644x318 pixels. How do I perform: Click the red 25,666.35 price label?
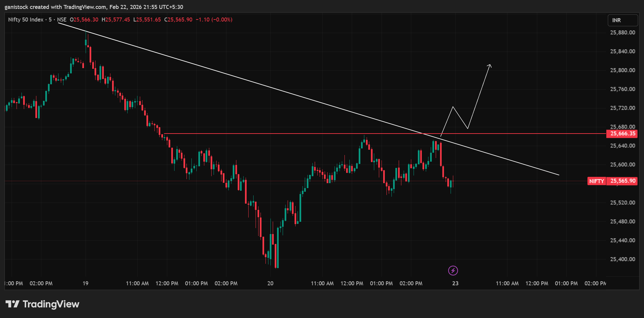point(623,134)
